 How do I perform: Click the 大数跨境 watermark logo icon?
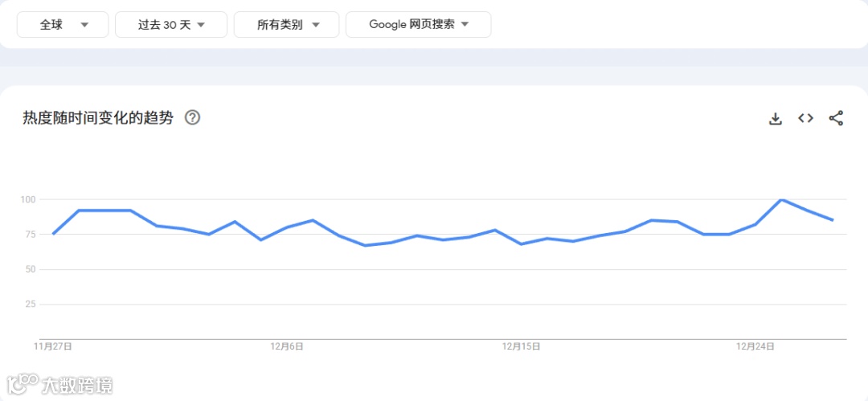[22, 383]
